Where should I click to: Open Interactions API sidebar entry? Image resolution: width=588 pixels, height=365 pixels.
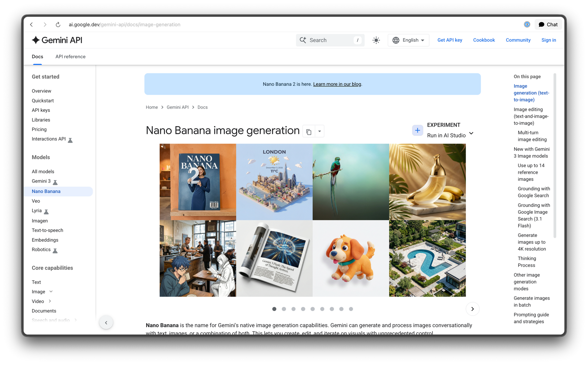49,139
